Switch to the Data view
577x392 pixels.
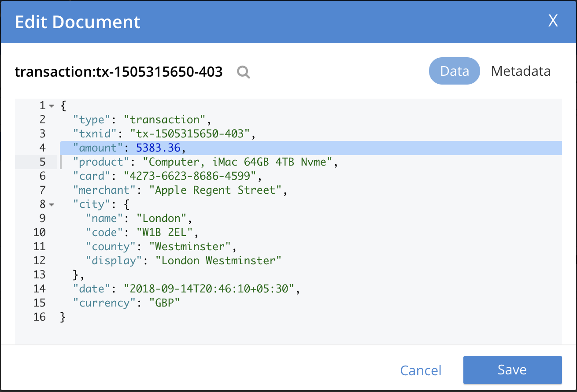click(x=454, y=71)
